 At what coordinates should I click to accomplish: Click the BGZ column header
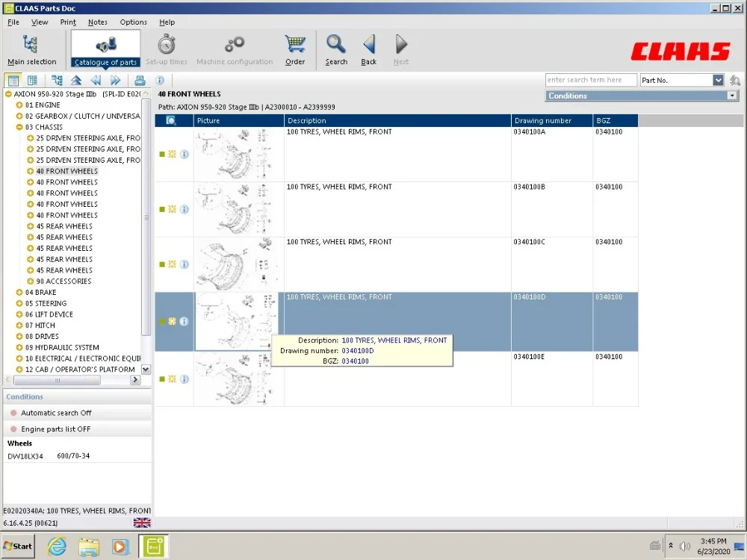click(x=615, y=120)
